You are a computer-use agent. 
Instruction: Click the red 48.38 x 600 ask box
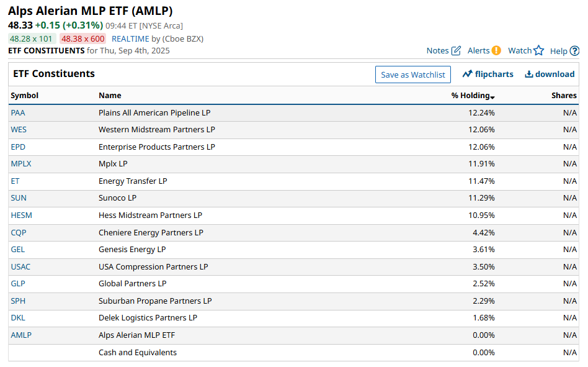pos(83,39)
